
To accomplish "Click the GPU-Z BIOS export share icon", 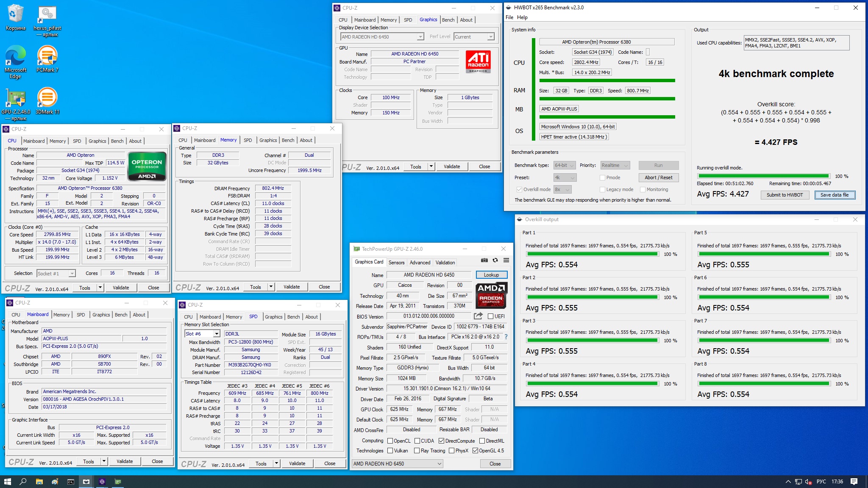I will click(478, 316).
